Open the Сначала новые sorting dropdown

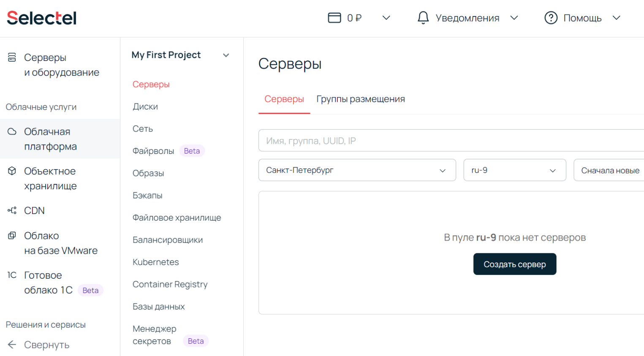point(609,170)
